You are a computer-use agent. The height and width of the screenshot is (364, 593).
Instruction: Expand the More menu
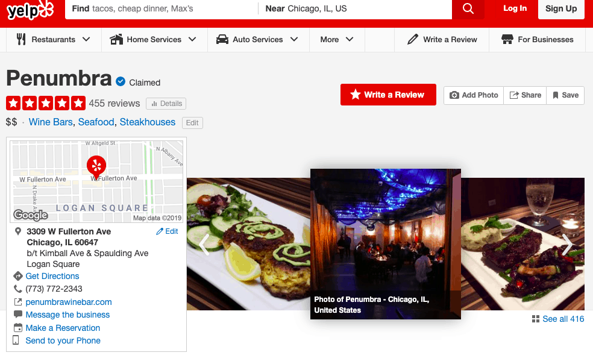point(336,39)
